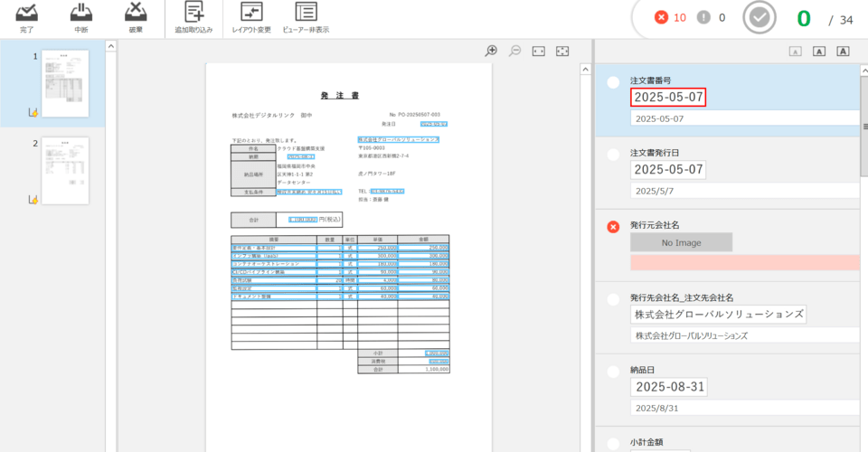Toggle the check circle for 注文書番号
Screen dimensions: 868x452
click(x=613, y=82)
